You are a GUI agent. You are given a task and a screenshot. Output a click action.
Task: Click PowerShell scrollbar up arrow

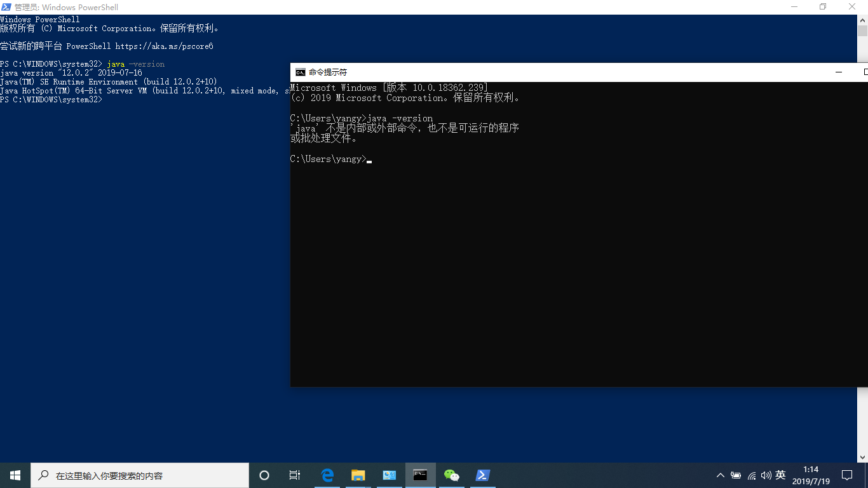click(862, 20)
